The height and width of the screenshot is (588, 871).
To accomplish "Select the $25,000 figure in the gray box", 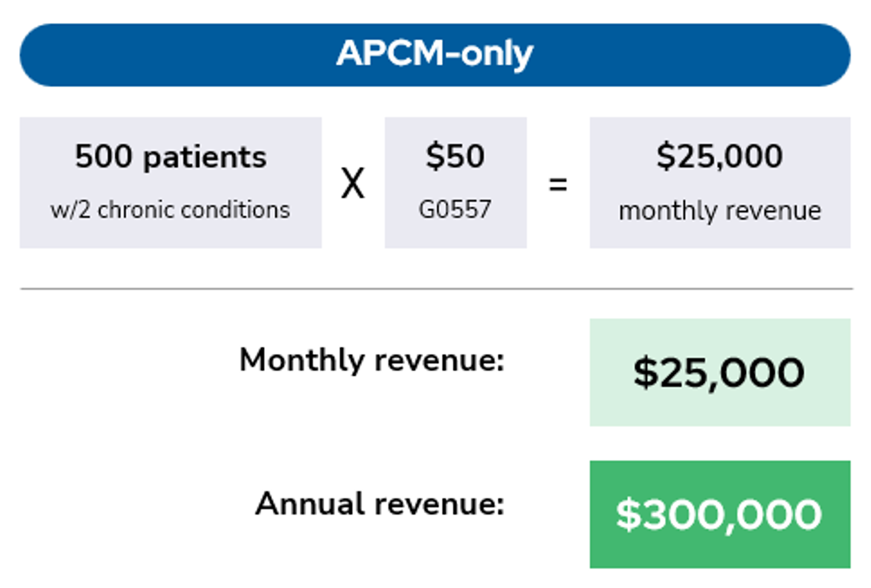I will point(719,155).
